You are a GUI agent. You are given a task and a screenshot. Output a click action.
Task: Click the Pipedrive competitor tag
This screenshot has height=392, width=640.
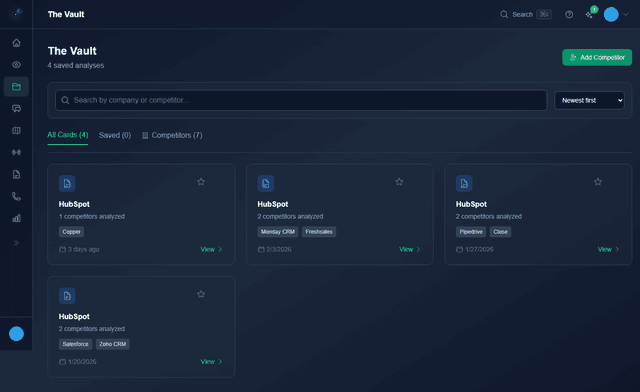pos(471,232)
